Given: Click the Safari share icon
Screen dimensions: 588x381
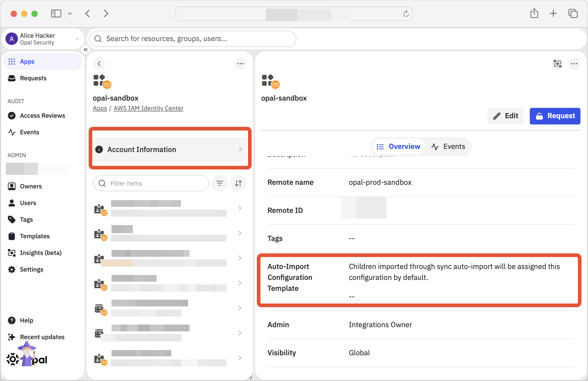Looking at the screenshot, I should (534, 13).
